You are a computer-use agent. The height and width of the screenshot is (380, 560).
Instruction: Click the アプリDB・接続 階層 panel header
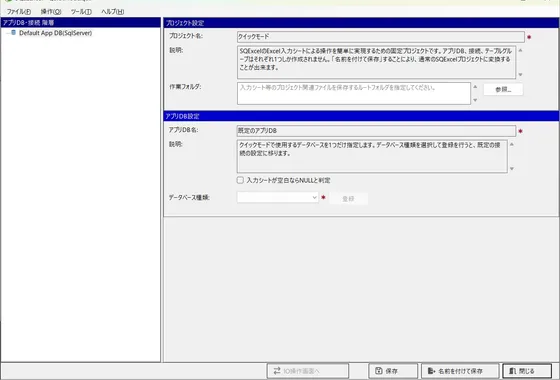(81, 22)
